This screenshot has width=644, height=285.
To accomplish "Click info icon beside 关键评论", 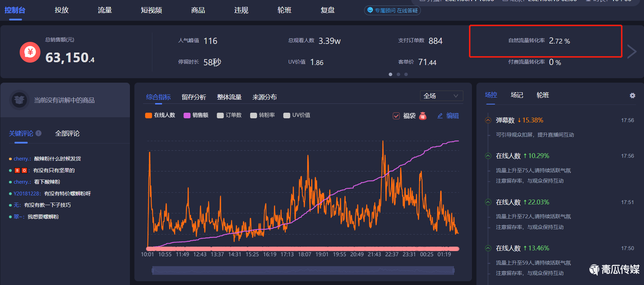I will click(39, 133).
